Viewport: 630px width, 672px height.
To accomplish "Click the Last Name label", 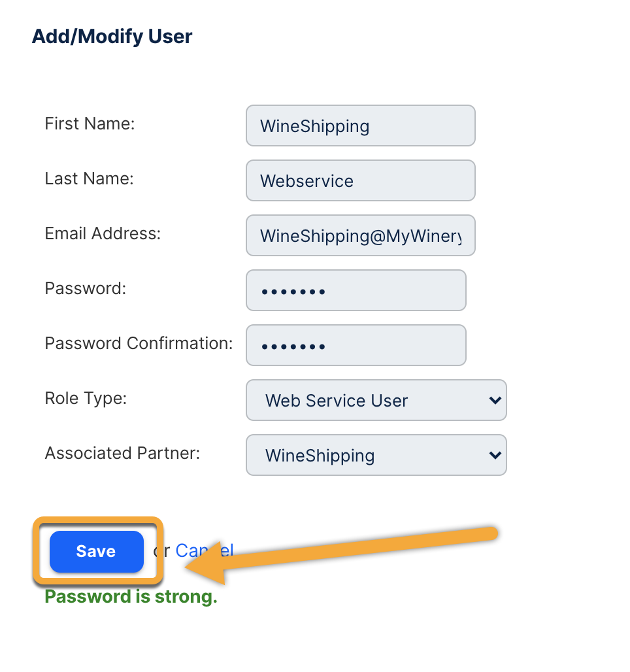I will pyautogui.click(x=89, y=178).
